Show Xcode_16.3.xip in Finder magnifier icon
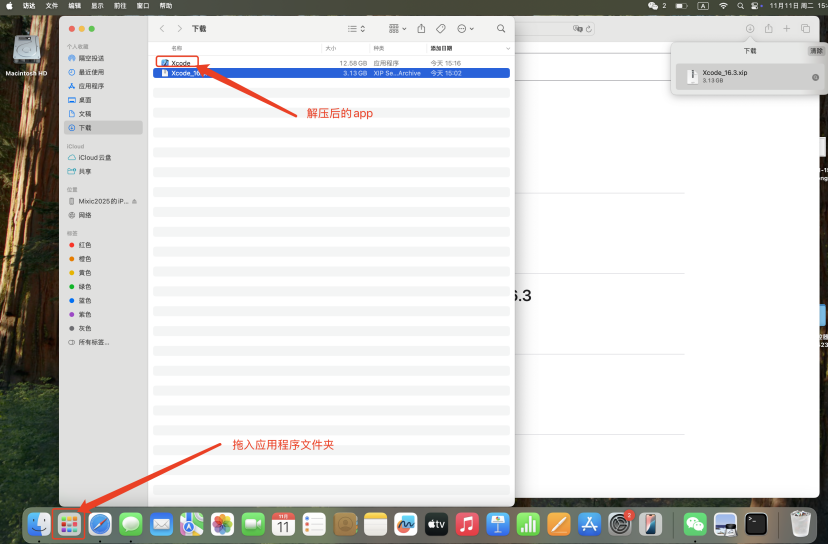Image resolution: width=828 pixels, height=544 pixels. tap(815, 77)
